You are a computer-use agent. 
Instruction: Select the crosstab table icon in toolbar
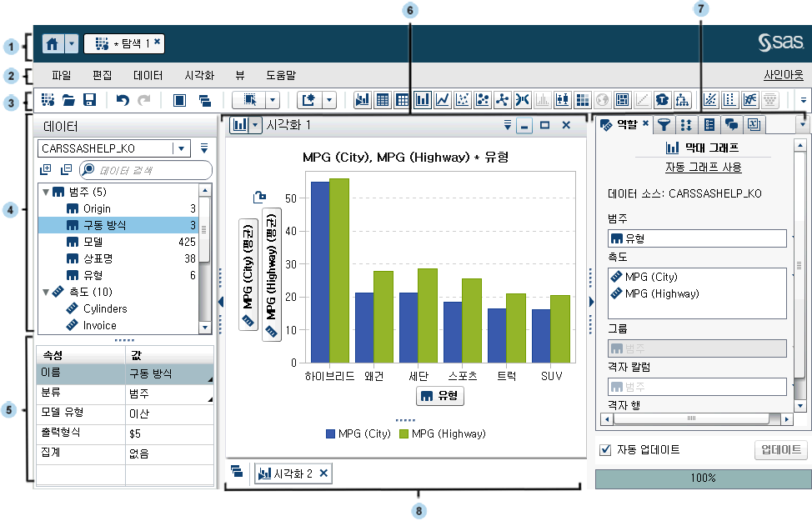[x=403, y=100]
